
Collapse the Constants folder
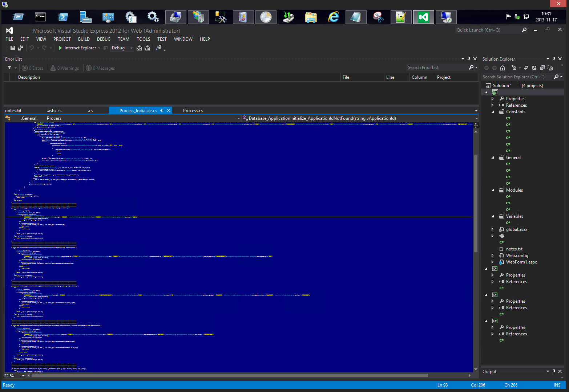[493, 112]
